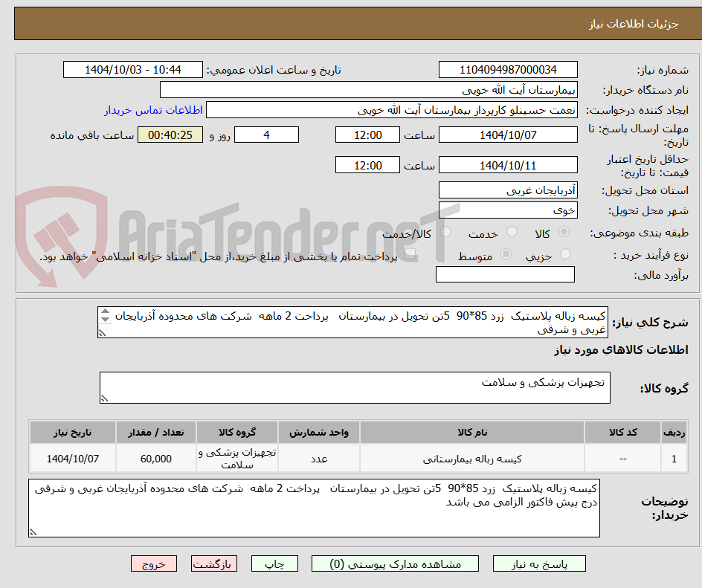
Task: Click the شماره نیاز field 1104094987000034
Action: click(508, 70)
